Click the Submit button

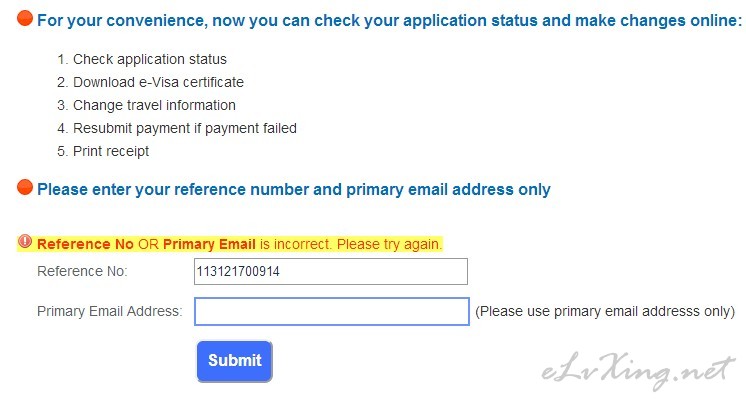235,361
